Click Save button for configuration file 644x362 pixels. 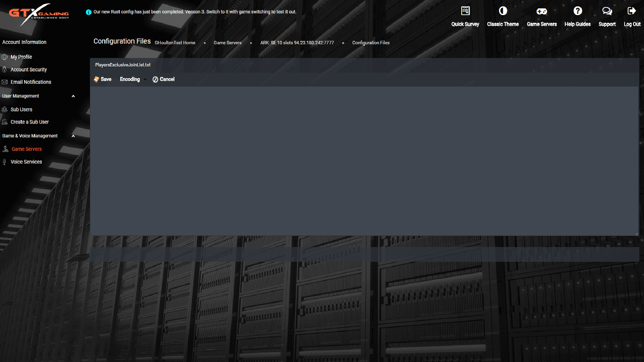click(103, 79)
